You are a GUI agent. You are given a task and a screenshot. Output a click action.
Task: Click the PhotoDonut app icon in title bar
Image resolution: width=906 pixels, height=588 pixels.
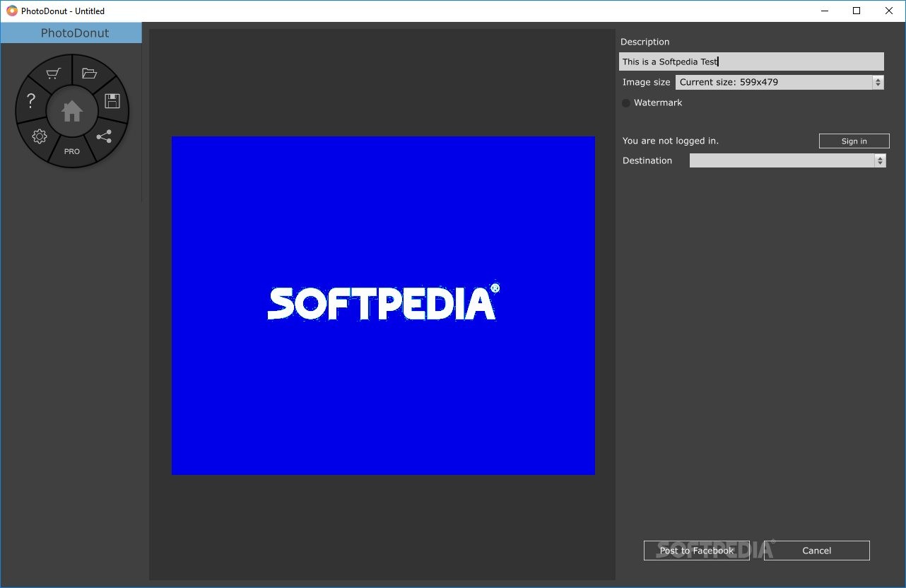click(11, 11)
